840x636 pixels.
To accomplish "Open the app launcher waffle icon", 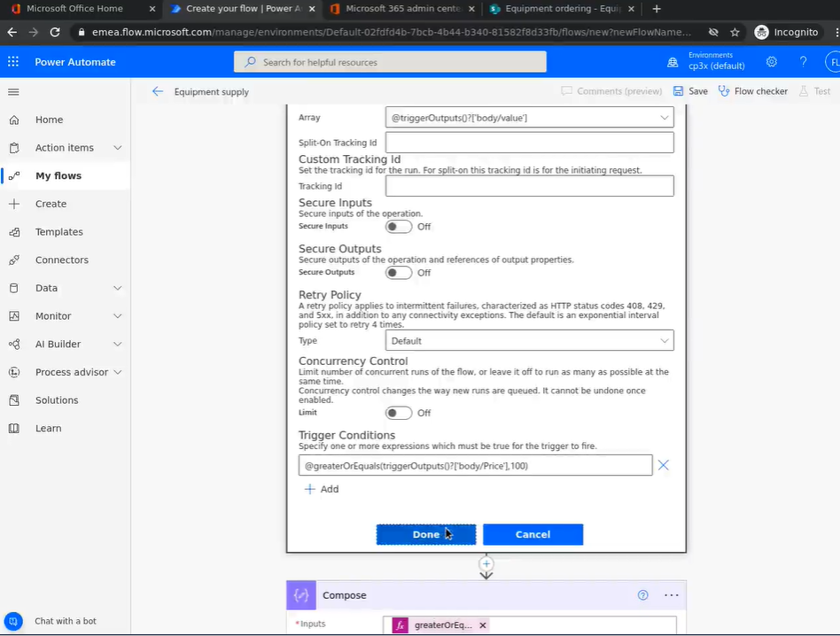I will pyautogui.click(x=13, y=62).
